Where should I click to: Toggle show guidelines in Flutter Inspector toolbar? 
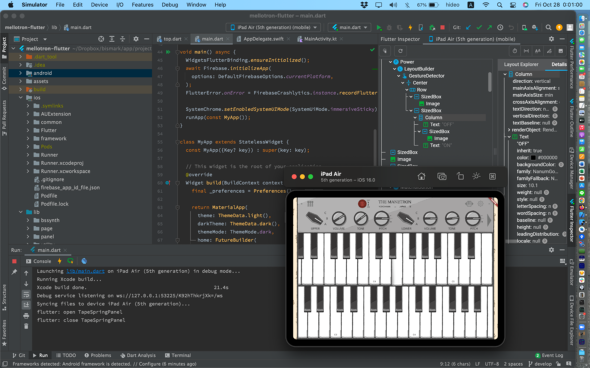coord(526,51)
